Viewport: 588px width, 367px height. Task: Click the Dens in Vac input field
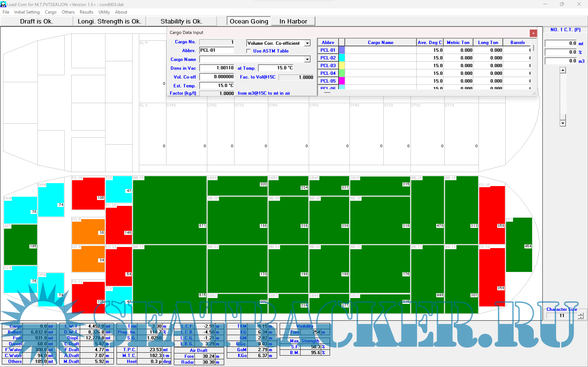(216, 68)
